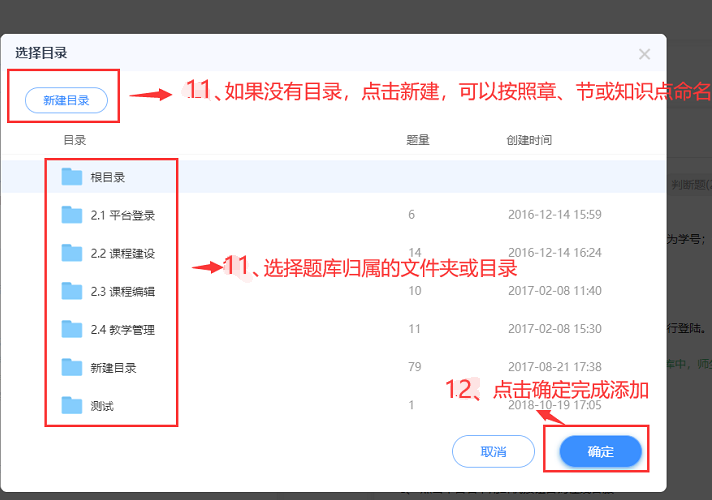Click question count 6 for 2.1 平台登录
The image size is (712, 500).
[411, 214]
